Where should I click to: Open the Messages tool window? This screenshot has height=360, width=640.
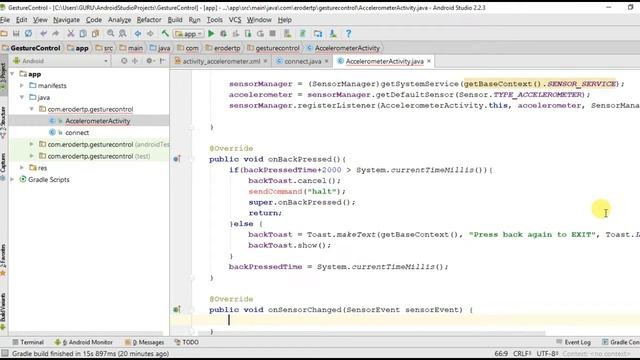tap(144, 342)
